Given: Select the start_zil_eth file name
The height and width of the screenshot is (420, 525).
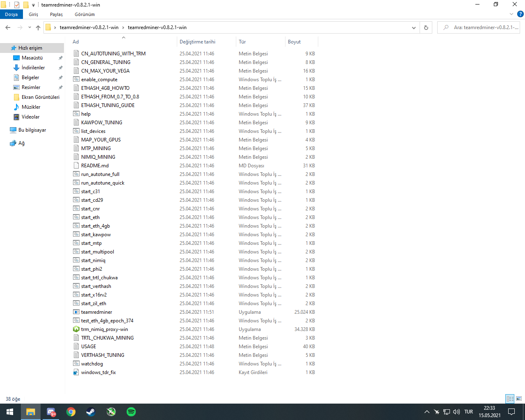Looking at the screenshot, I should pyautogui.click(x=94, y=303).
